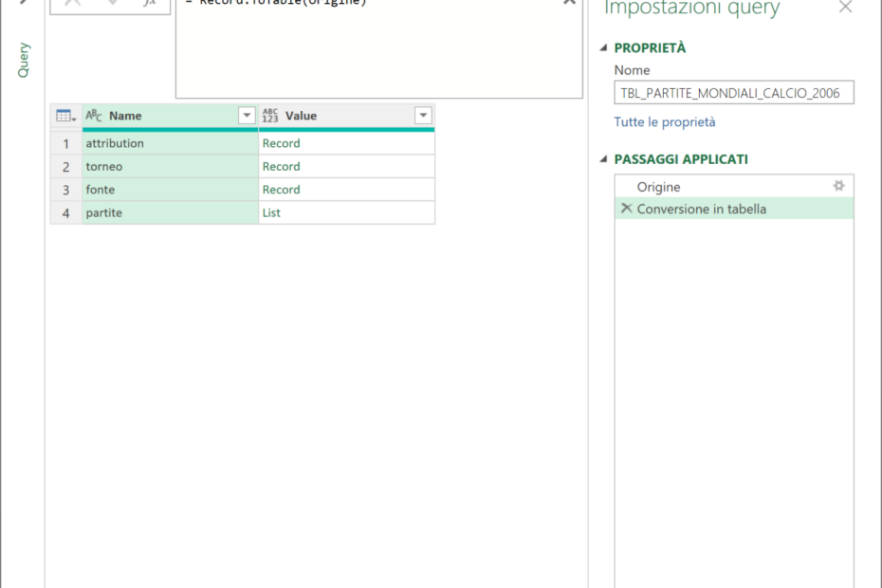Select the torneo cell
Screen dimensions: 882x588
(x=170, y=167)
